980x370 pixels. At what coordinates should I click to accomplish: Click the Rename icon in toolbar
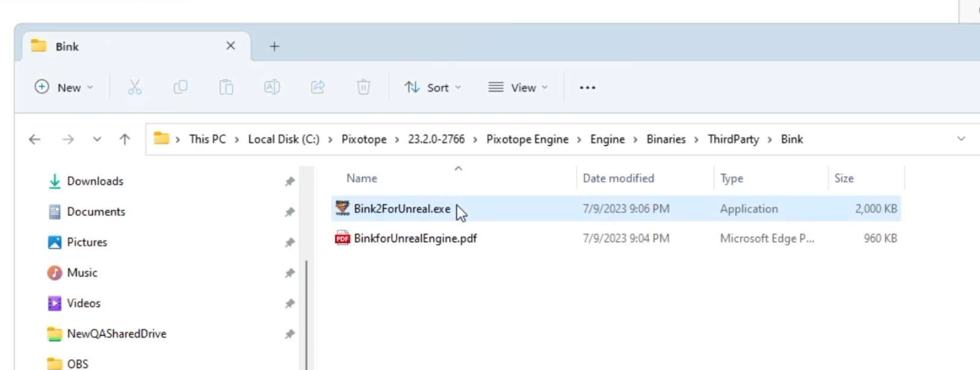click(x=272, y=87)
